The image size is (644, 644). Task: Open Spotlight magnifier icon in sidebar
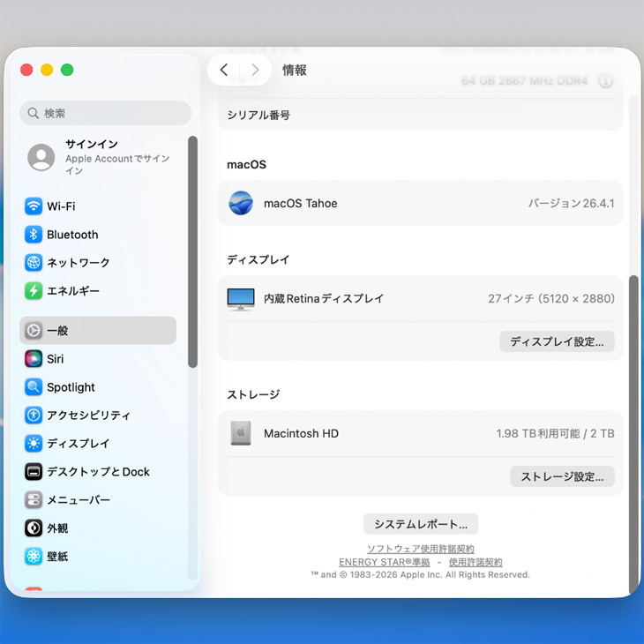click(x=34, y=387)
